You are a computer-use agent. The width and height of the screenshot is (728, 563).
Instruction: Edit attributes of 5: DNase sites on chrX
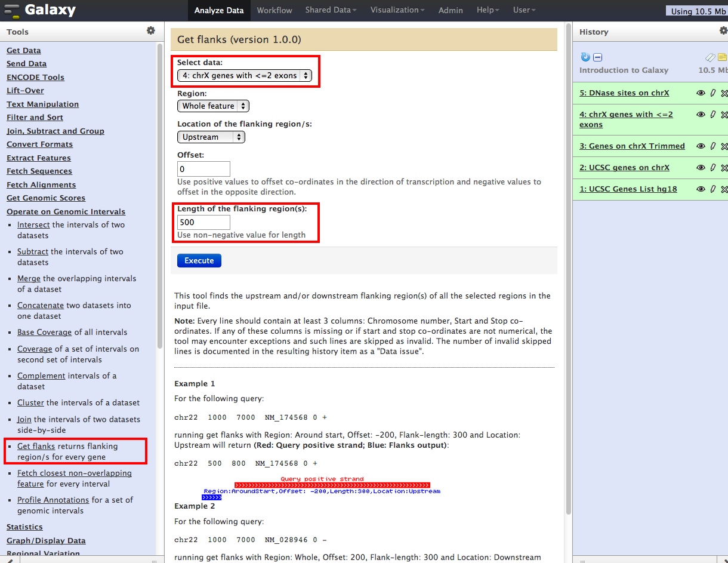click(713, 93)
